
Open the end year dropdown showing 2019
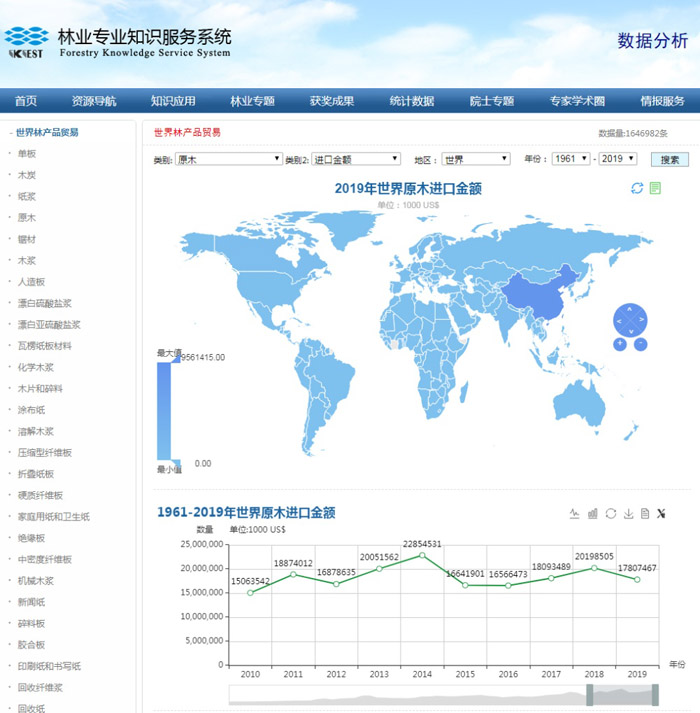point(618,158)
